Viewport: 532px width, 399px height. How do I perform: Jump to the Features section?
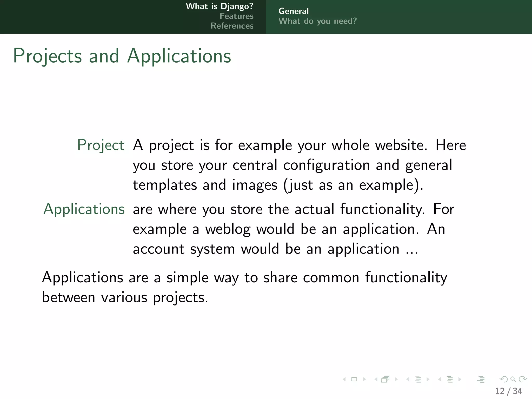point(236,16)
